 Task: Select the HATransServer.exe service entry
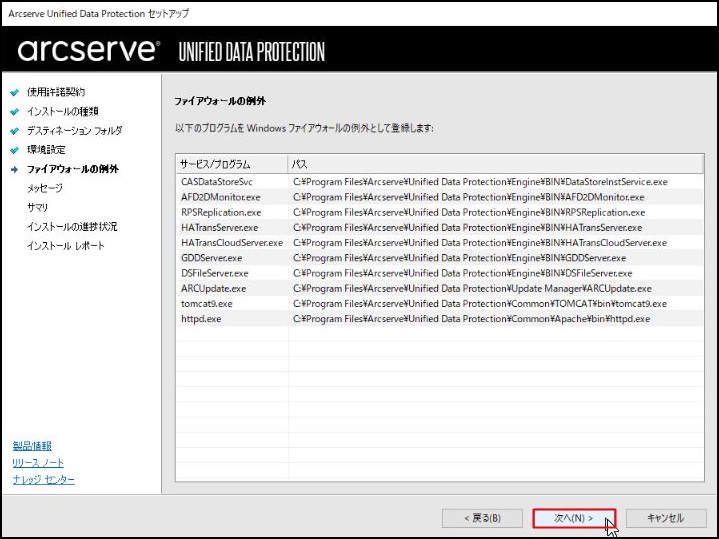220,228
